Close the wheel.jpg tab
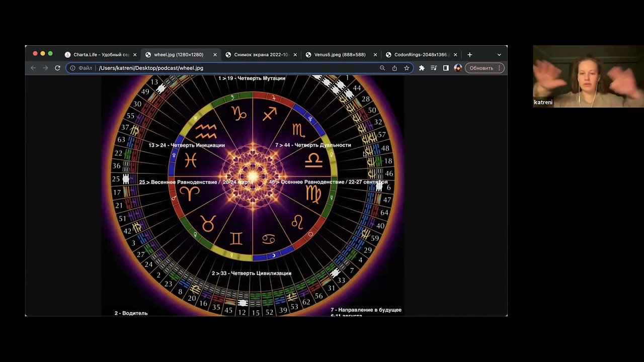The width and height of the screenshot is (644, 362). pos(215,54)
